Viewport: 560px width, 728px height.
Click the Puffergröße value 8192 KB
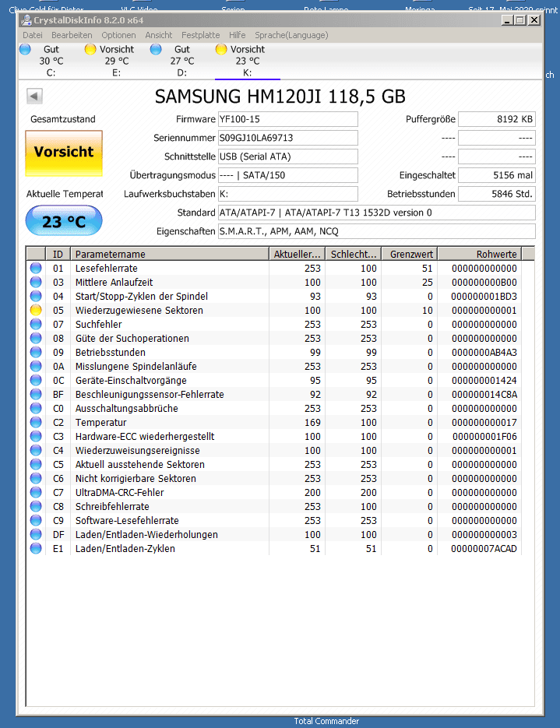(x=497, y=119)
